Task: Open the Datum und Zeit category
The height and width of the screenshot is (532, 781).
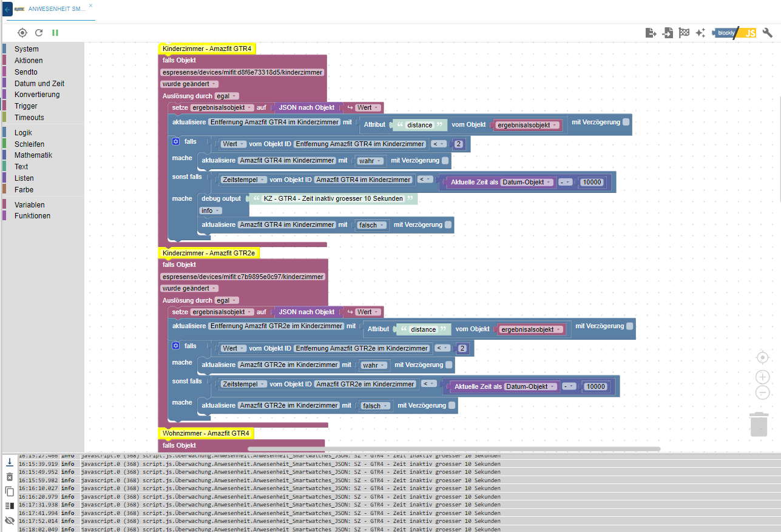Action: 39,84
